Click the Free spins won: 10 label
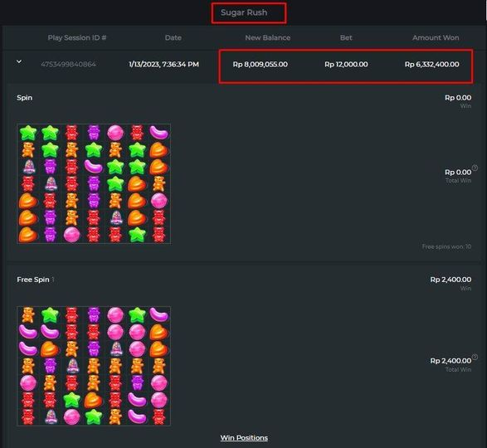 click(x=446, y=246)
